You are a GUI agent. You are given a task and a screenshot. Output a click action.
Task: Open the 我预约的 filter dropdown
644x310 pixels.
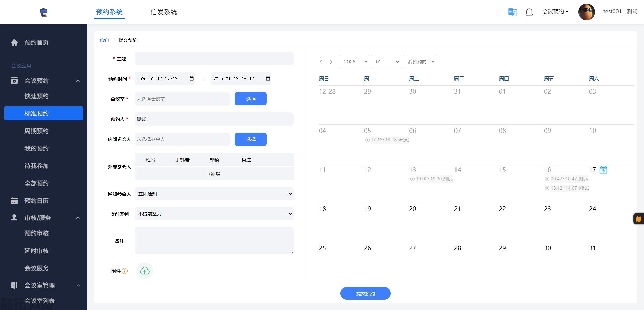(x=419, y=62)
